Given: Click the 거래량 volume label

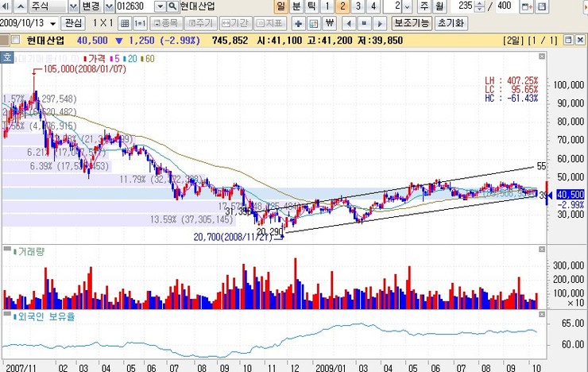Looking at the screenshot, I should [31, 252].
